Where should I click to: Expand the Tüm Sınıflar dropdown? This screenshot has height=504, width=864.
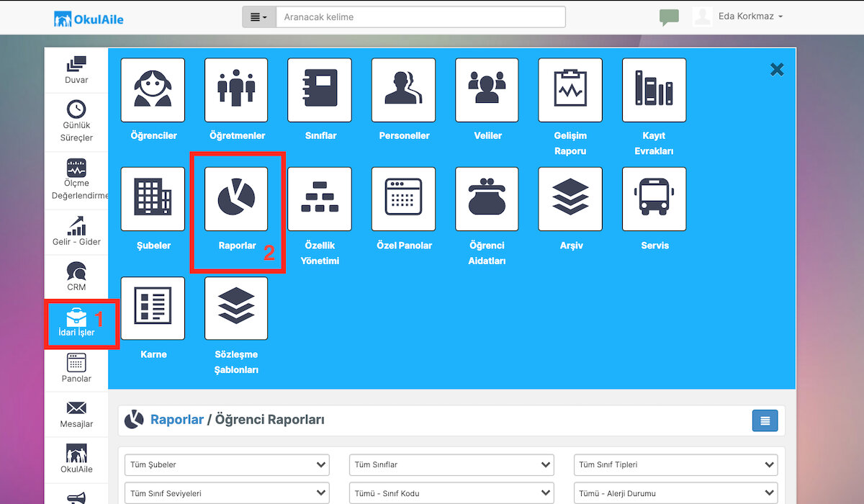pyautogui.click(x=451, y=464)
